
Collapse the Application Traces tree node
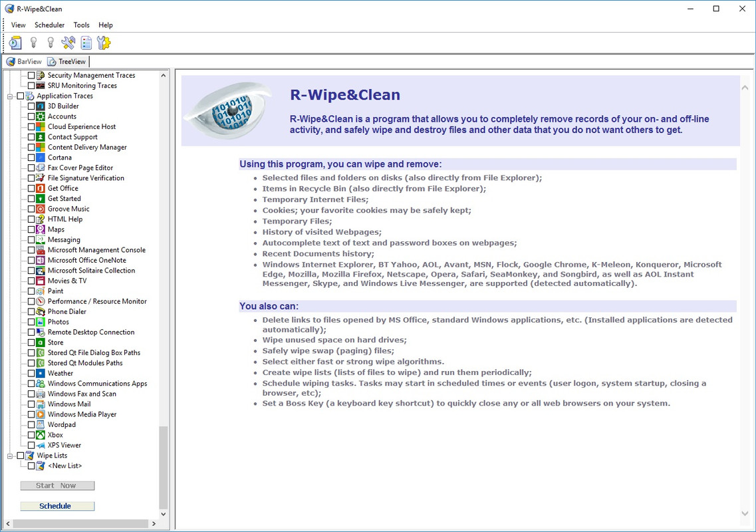(10, 96)
